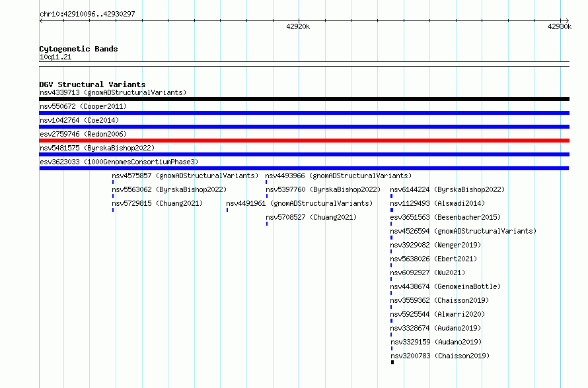Open the nsv550672 (Cooper2011) label
The width and height of the screenshot is (588, 388).
click(83, 106)
